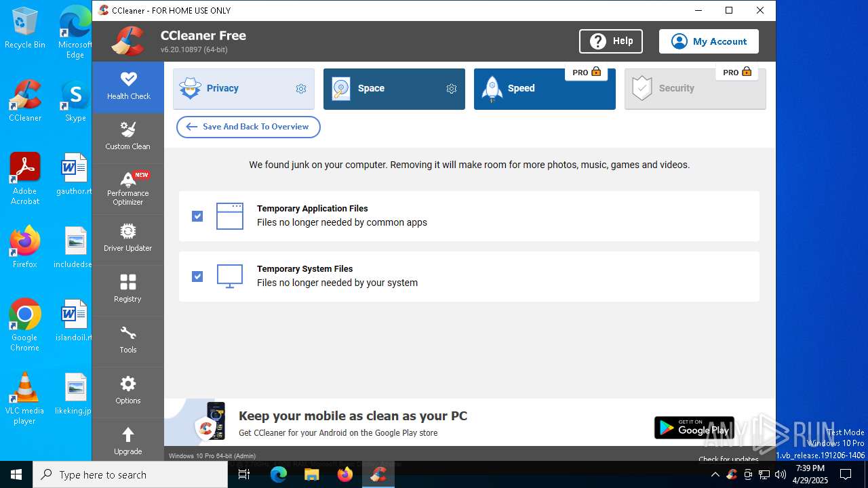The width and height of the screenshot is (868, 488).
Task: Click the Check for updates link
Action: click(728, 459)
